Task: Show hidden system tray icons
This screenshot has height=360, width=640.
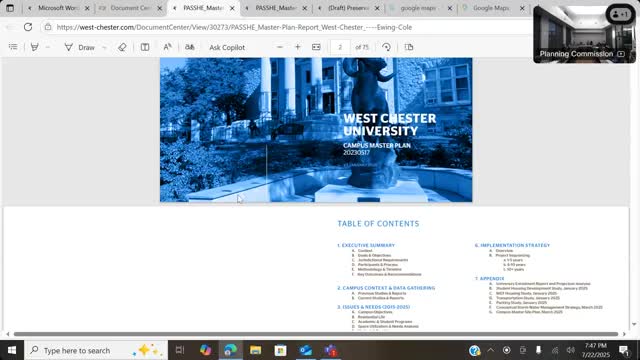Action: [x=491, y=350]
